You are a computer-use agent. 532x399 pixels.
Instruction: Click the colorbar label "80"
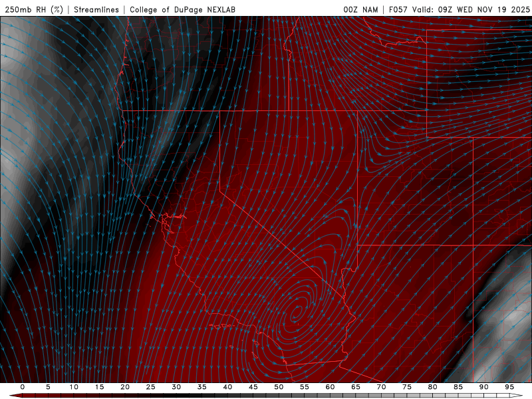pyautogui.click(x=433, y=387)
